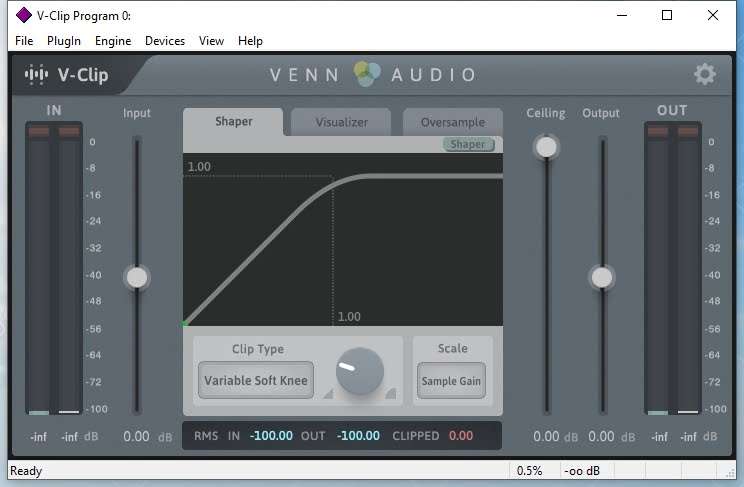Click the small knee triangle icon left of knob

click(328, 394)
